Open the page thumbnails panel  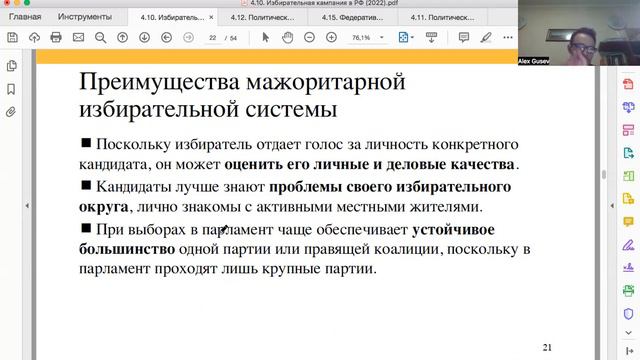11,66
